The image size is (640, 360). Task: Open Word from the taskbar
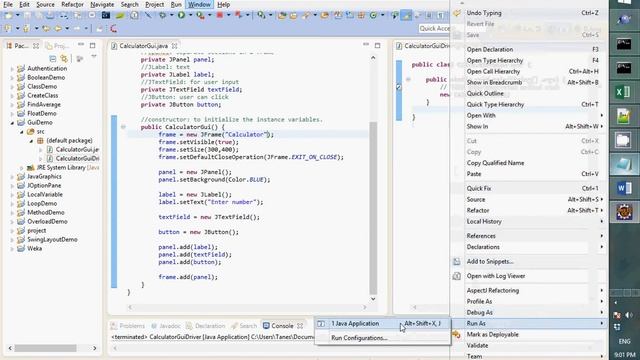pyautogui.click(x=624, y=188)
